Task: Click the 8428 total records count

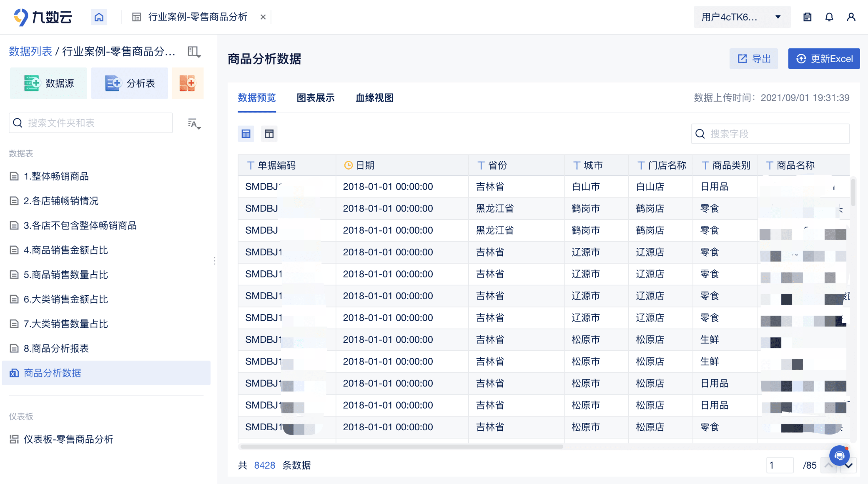Action: [x=265, y=465]
